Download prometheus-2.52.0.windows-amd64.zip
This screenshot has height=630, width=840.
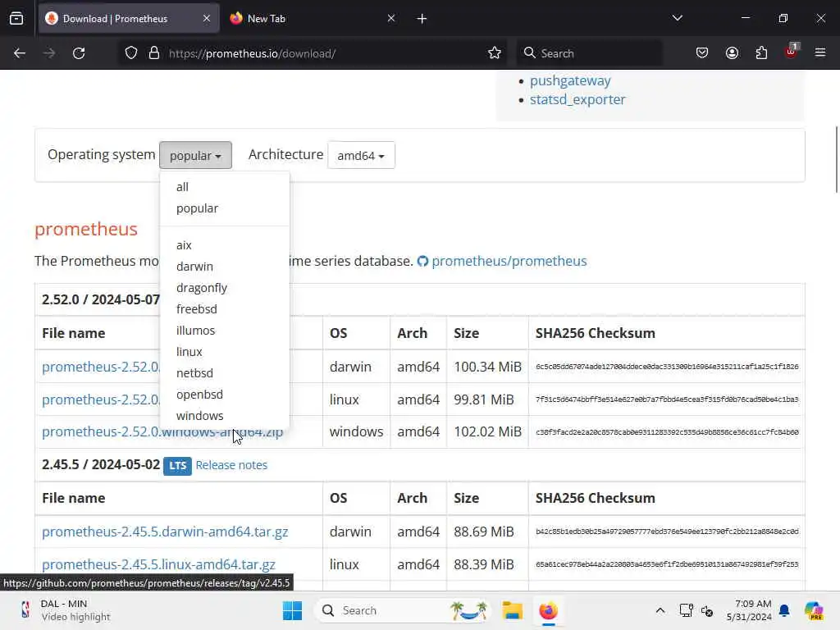click(x=162, y=431)
